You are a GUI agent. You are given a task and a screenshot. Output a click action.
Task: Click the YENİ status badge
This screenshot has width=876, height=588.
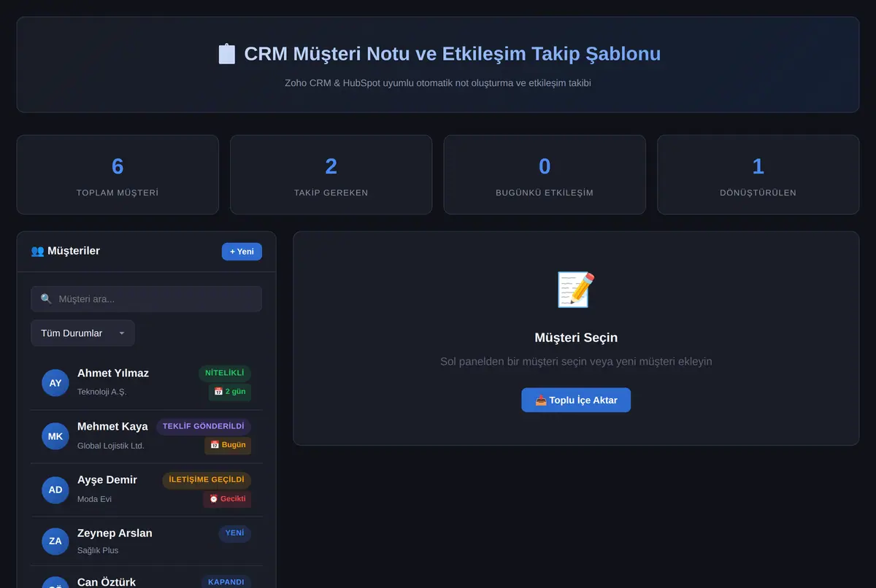coord(235,533)
